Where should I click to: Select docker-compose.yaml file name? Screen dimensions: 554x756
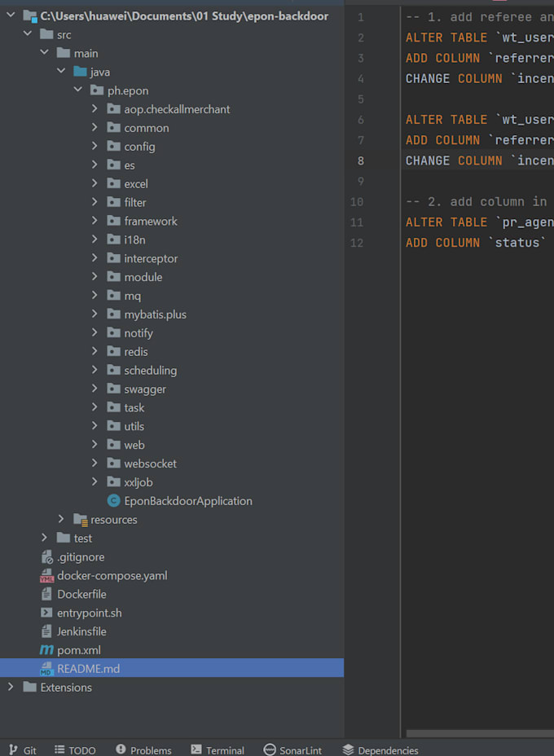click(112, 575)
